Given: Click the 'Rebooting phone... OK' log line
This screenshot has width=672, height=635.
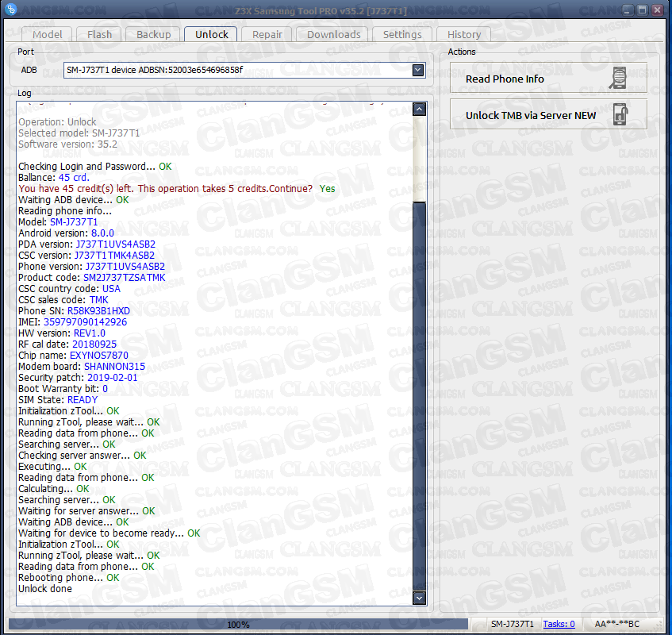Looking at the screenshot, I should click(x=68, y=578).
